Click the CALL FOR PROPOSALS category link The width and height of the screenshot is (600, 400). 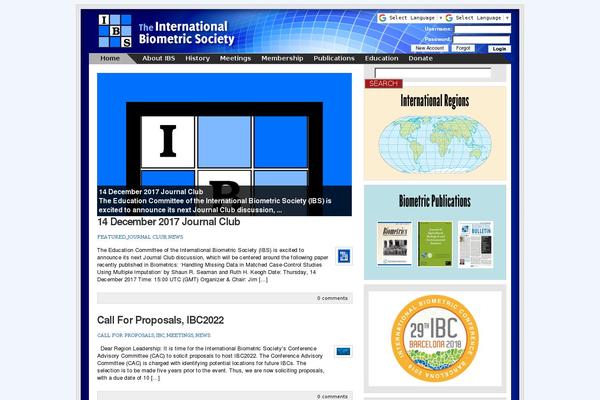coord(126,335)
